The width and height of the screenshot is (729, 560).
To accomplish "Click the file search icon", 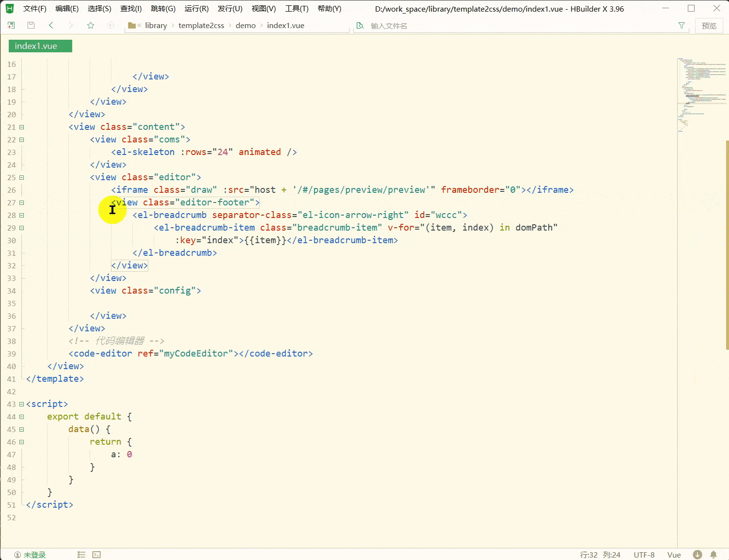I will coord(360,26).
